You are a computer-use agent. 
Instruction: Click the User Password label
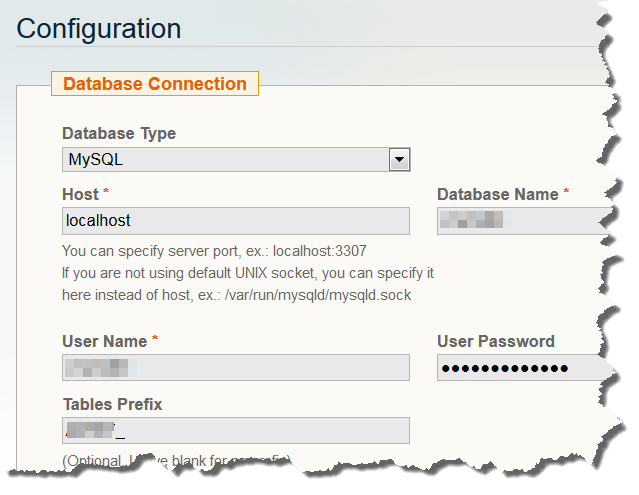[x=495, y=341]
